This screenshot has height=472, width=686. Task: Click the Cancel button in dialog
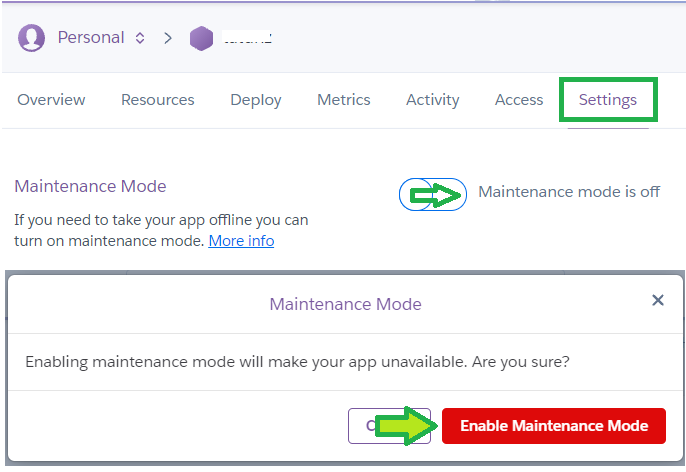click(x=389, y=426)
